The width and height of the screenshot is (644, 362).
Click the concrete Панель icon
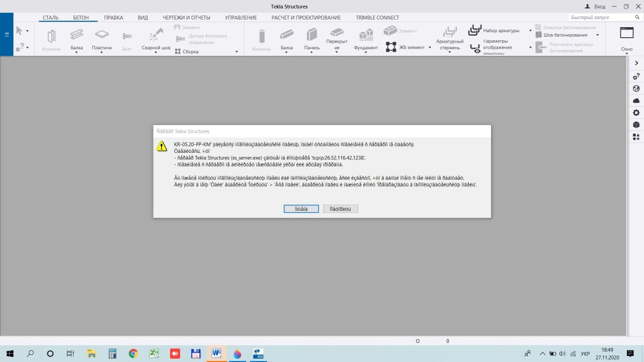pyautogui.click(x=312, y=35)
